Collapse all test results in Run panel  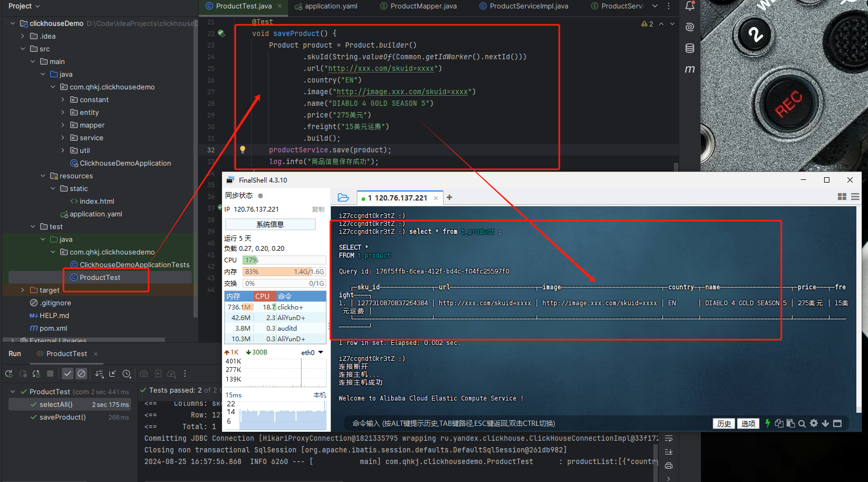(x=113, y=374)
